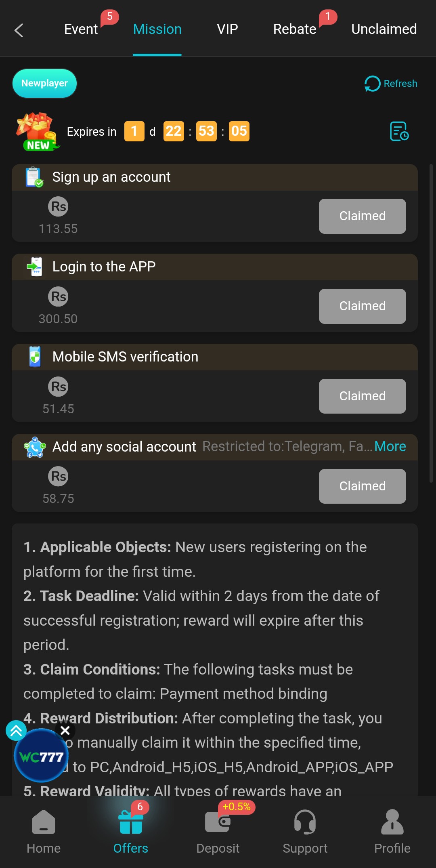Tap the WC777 floating logo

[x=40, y=756]
